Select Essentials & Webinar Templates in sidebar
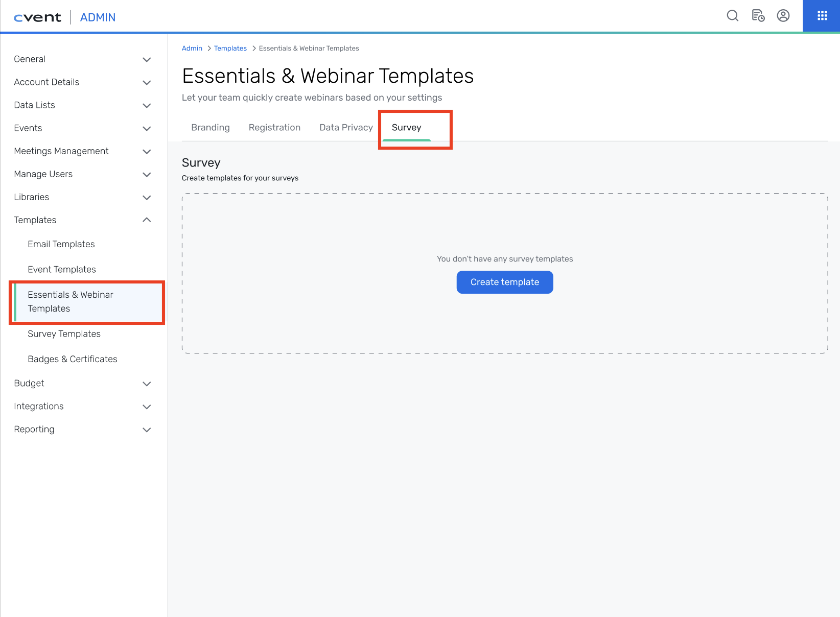The image size is (840, 617). tap(88, 302)
